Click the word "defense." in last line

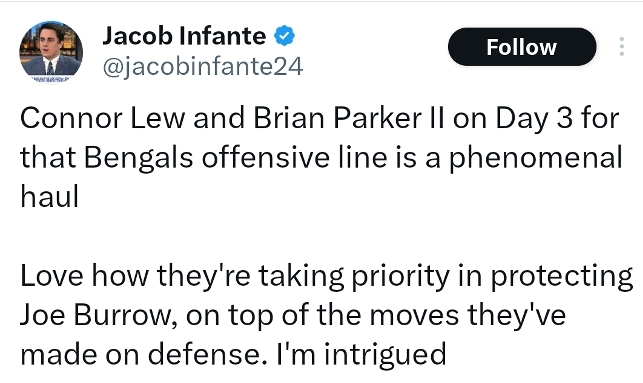[x=204, y=354]
